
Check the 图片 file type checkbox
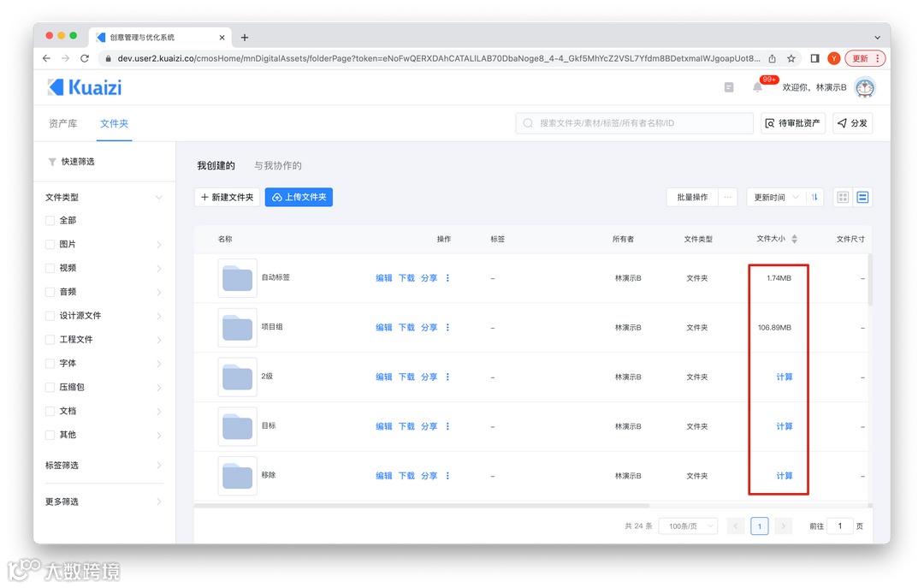[50, 244]
